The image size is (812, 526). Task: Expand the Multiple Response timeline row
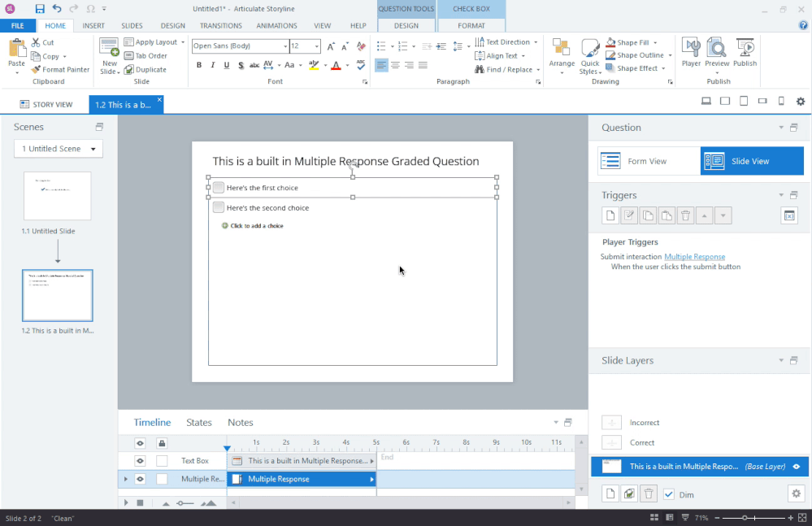[125, 480]
